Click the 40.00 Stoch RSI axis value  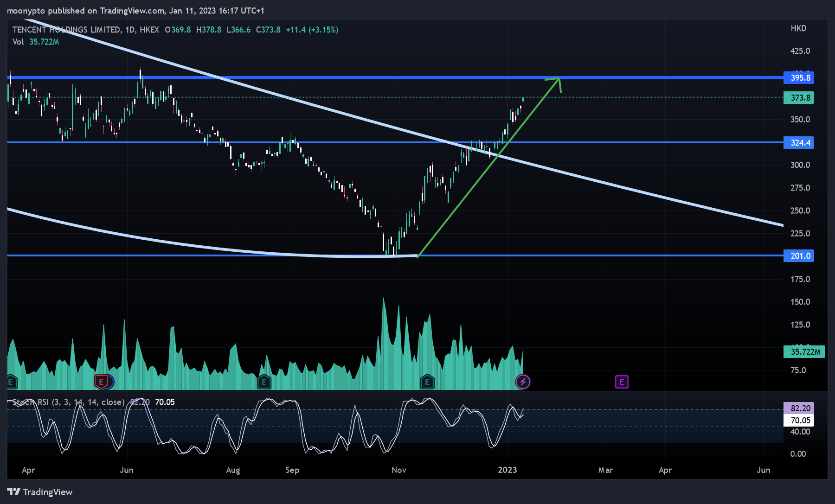[800, 432]
